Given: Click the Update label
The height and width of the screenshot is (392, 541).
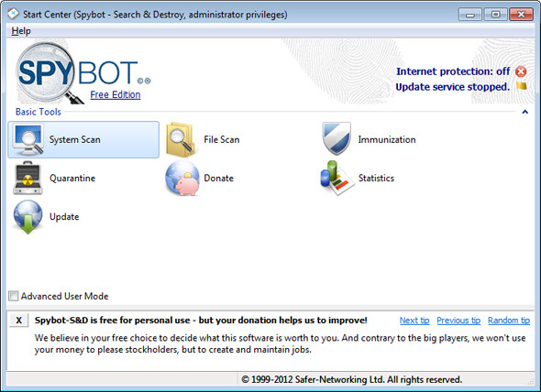Looking at the screenshot, I should (x=64, y=217).
